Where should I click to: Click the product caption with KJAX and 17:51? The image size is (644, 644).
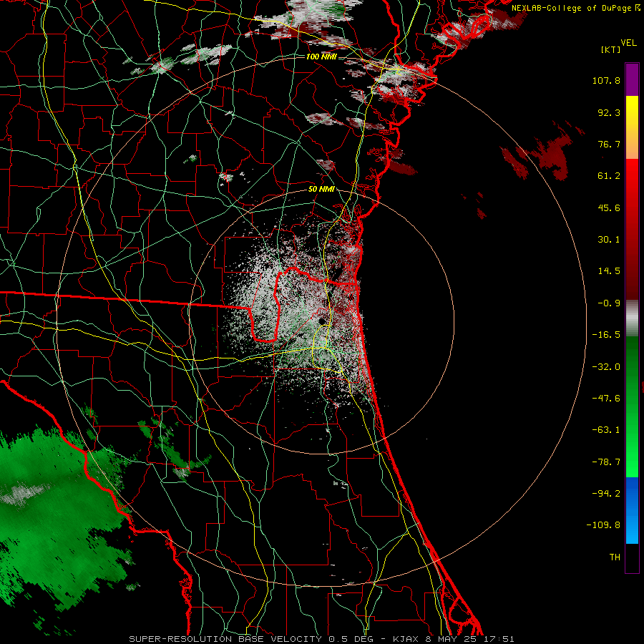321,639
